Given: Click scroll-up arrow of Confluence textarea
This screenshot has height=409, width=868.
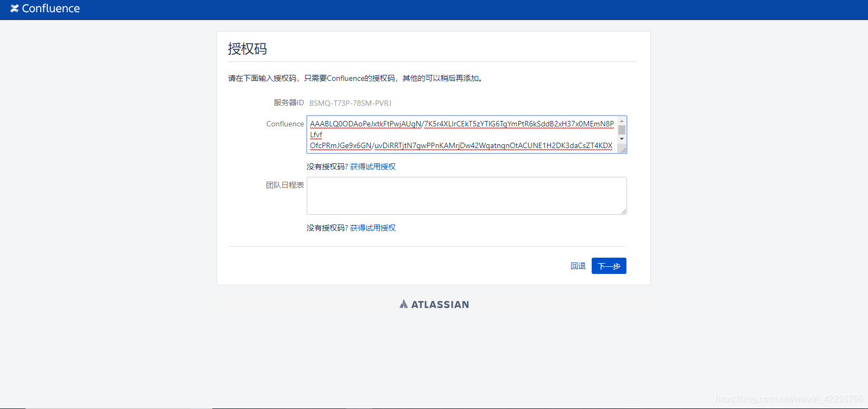Looking at the screenshot, I should pyautogui.click(x=622, y=121).
